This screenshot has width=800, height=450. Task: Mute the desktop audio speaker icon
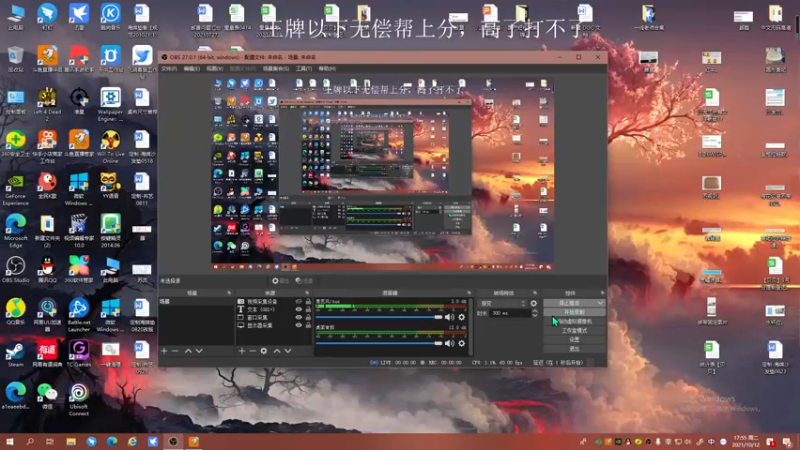449,343
